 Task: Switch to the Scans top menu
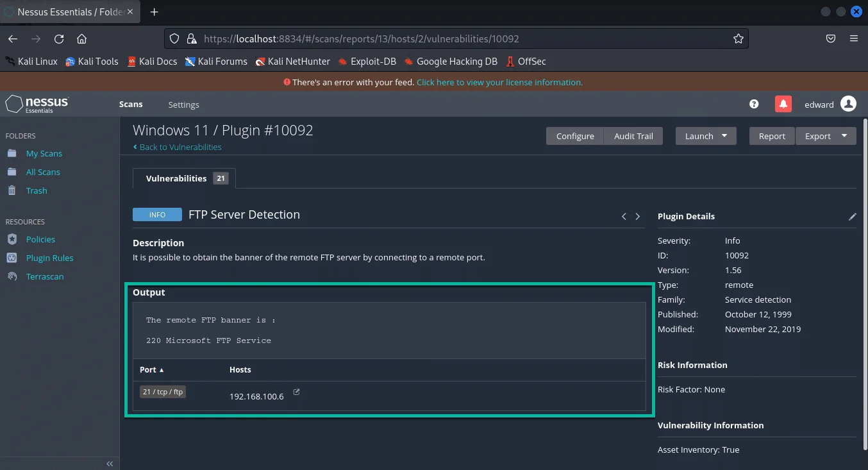pos(131,105)
